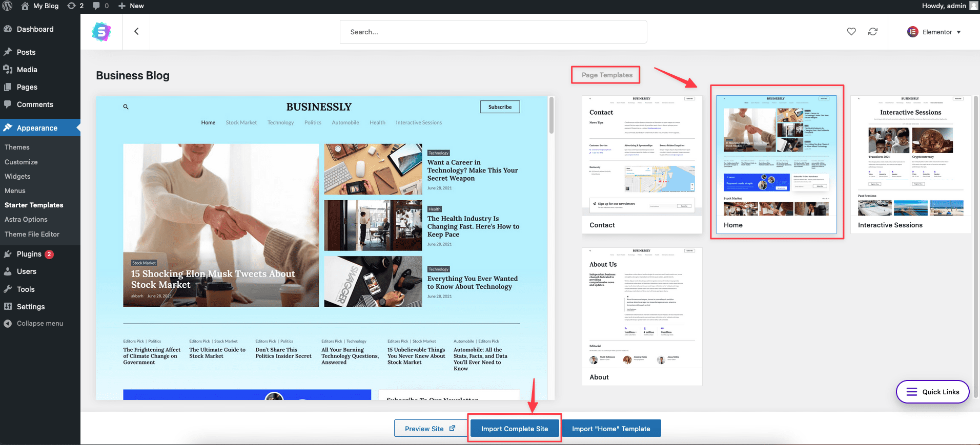
Task: Open the Elementor page builder dropdown
Action: [935, 32]
